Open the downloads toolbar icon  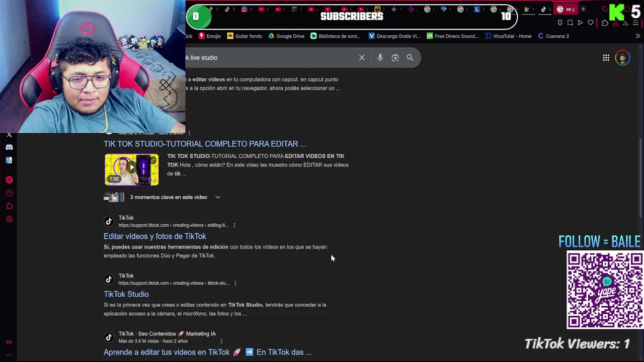click(625, 23)
